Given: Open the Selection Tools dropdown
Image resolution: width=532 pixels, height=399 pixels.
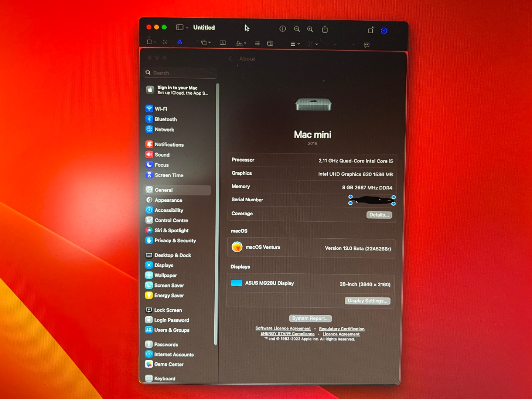Looking at the screenshot, I should 151,42.
